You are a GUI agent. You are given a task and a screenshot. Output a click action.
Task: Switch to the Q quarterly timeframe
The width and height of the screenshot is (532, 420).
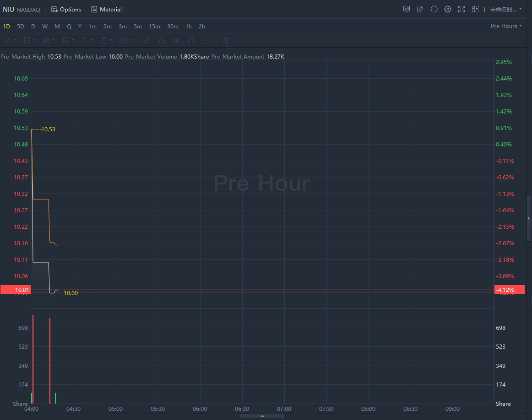69,27
